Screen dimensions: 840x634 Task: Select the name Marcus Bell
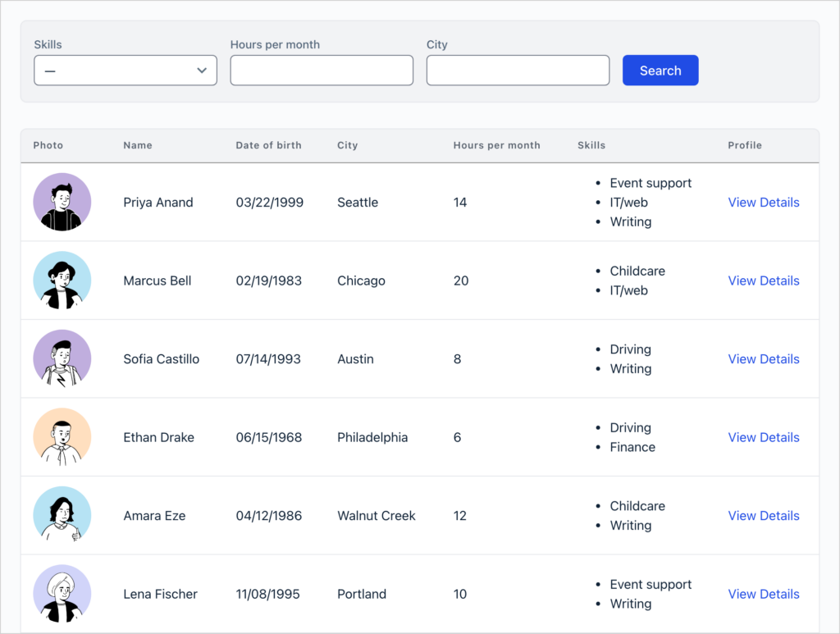pyautogui.click(x=157, y=281)
